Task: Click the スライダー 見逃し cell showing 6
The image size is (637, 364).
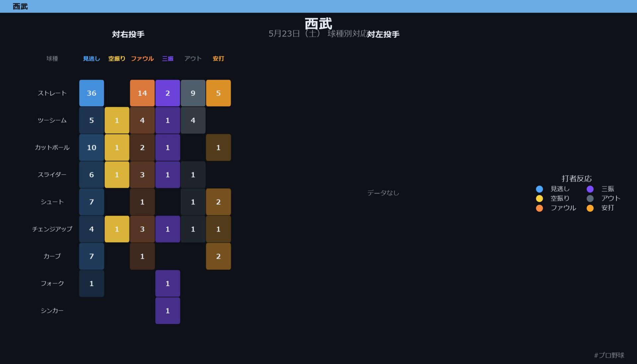Action: [x=92, y=175]
